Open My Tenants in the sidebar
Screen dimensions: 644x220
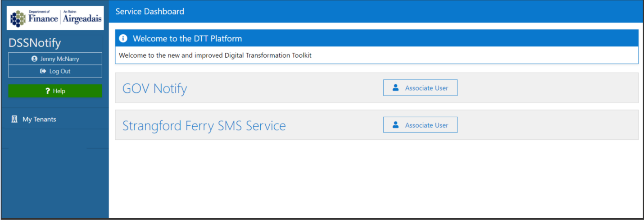click(x=54, y=119)
